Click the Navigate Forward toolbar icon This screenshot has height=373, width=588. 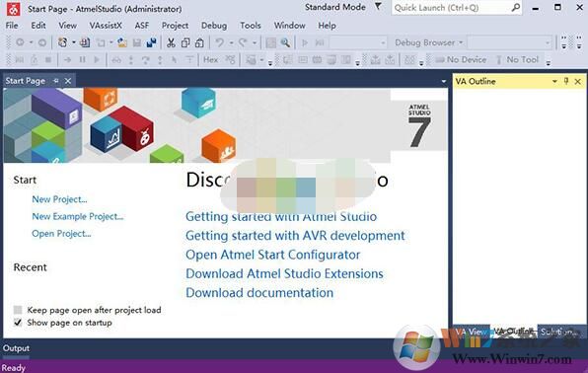click(42, 42)
